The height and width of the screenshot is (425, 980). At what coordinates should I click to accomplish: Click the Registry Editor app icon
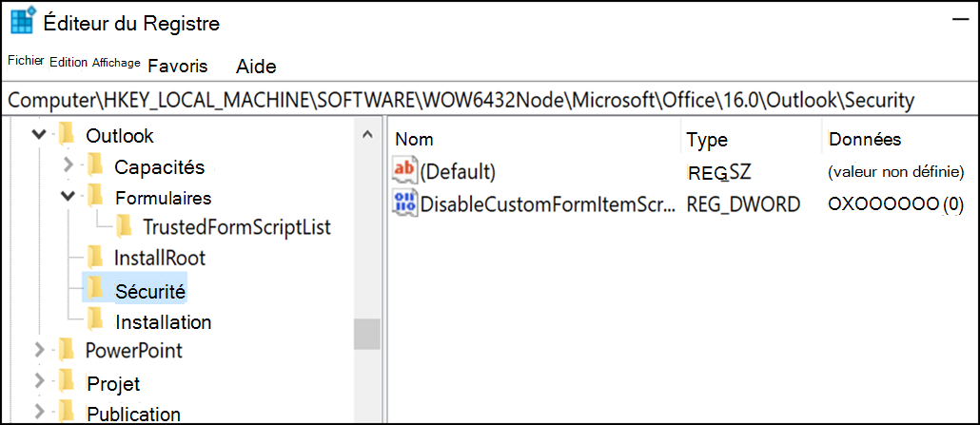pyautogui.click(x=24, y=21)
